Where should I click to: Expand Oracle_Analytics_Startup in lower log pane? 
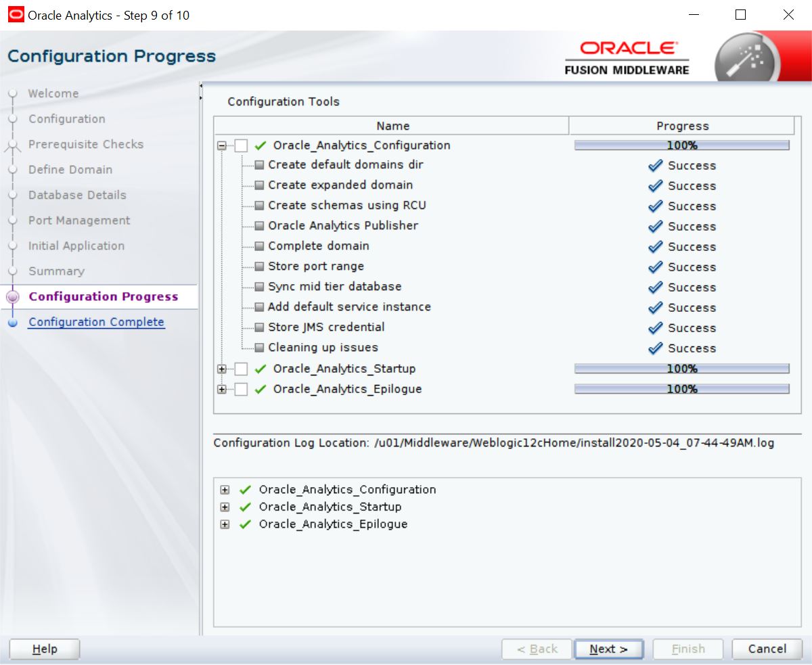[x=225, y=507]
